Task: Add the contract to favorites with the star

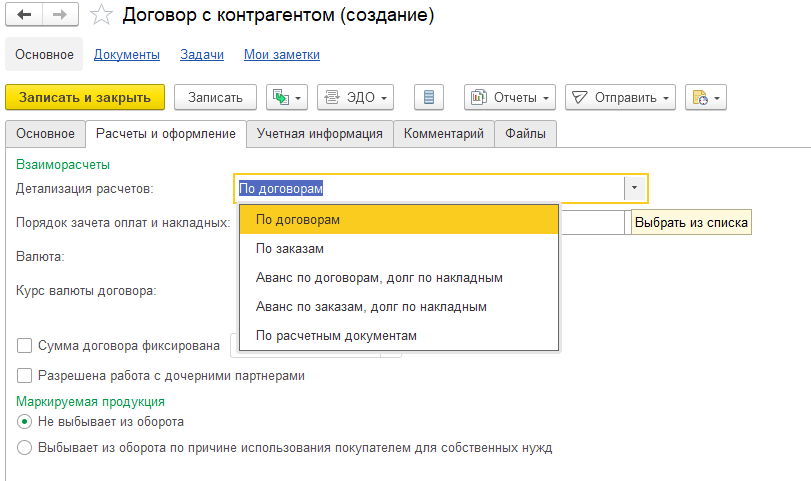Action: 101,15
